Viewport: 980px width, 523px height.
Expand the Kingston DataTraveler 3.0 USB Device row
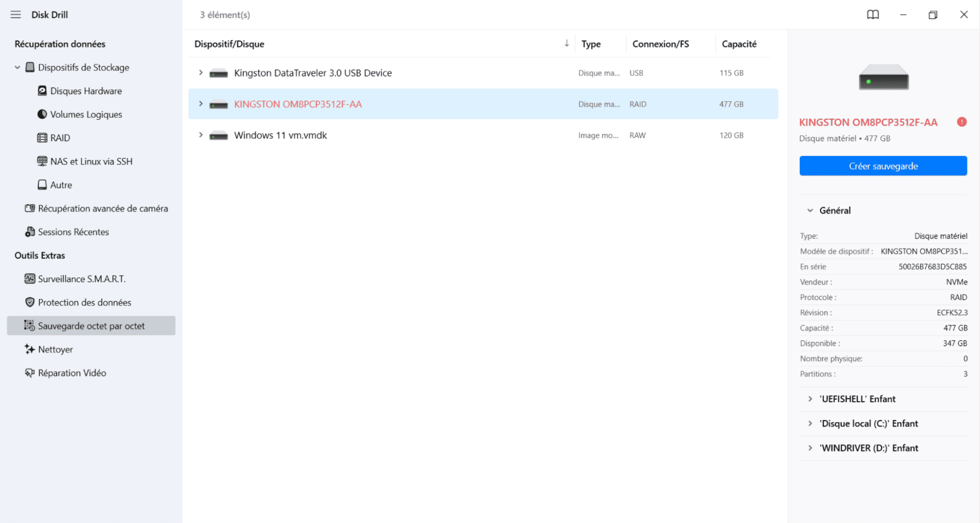tap(201, 73)
